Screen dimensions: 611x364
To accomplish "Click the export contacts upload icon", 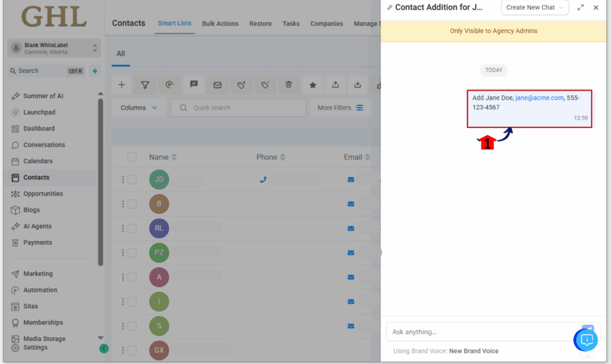I will click(335, 85).
